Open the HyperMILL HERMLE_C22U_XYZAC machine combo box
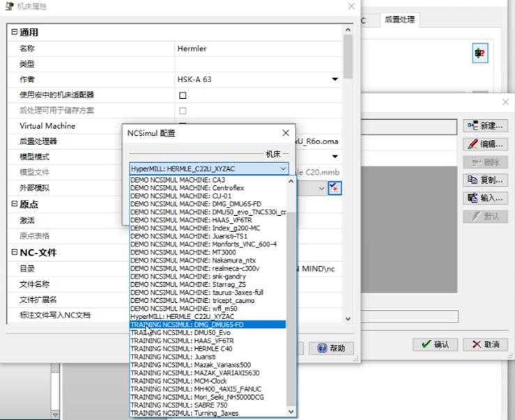Viewport: 515px width, 420px height. point(209,169)
